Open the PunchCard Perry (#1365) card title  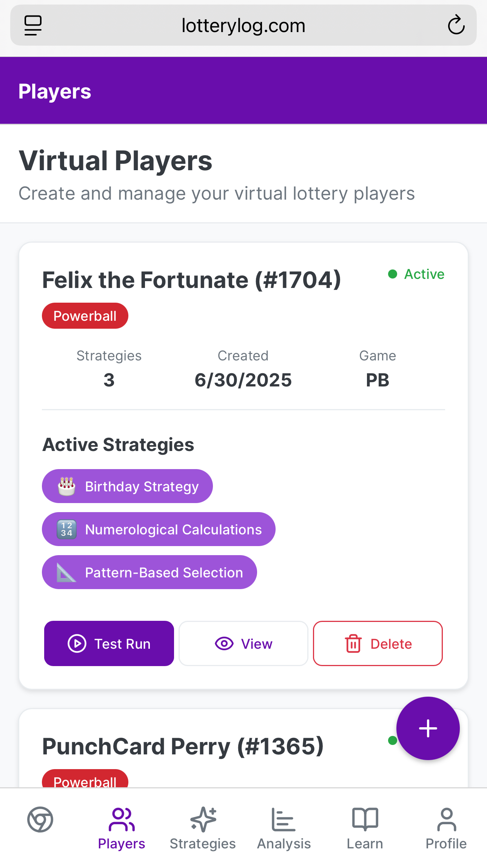click(183, 746)
